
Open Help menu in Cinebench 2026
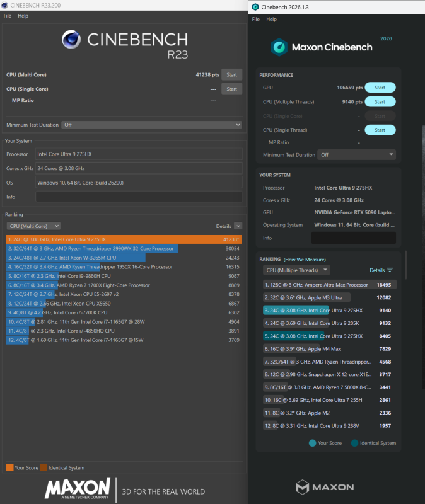[x=271, y=19]
